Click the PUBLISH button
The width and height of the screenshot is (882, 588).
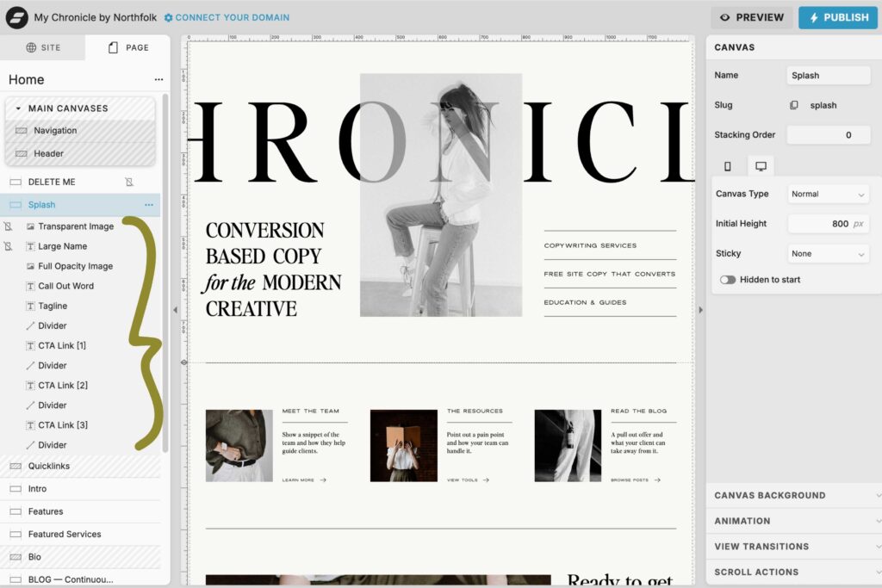click(x=836, y=17)
